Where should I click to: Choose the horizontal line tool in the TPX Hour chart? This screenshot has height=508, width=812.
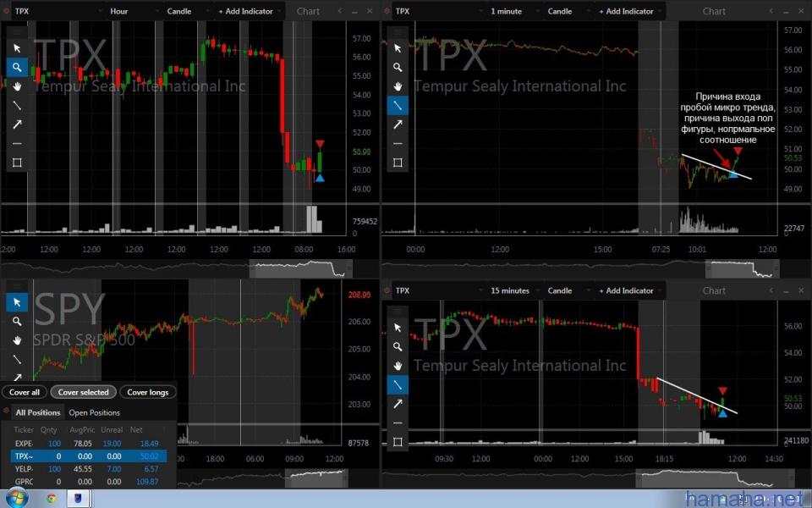tap(17, 144)
